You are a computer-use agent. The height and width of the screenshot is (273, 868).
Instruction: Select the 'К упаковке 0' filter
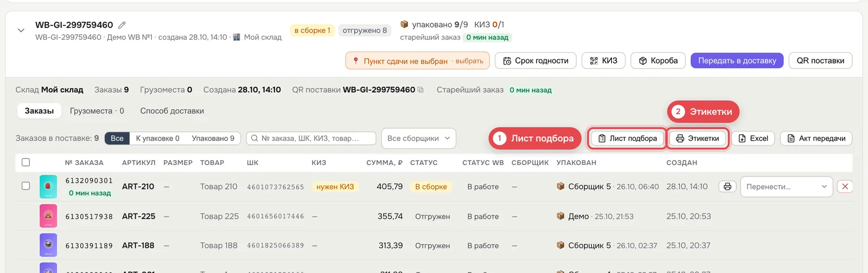click(157, 138)
